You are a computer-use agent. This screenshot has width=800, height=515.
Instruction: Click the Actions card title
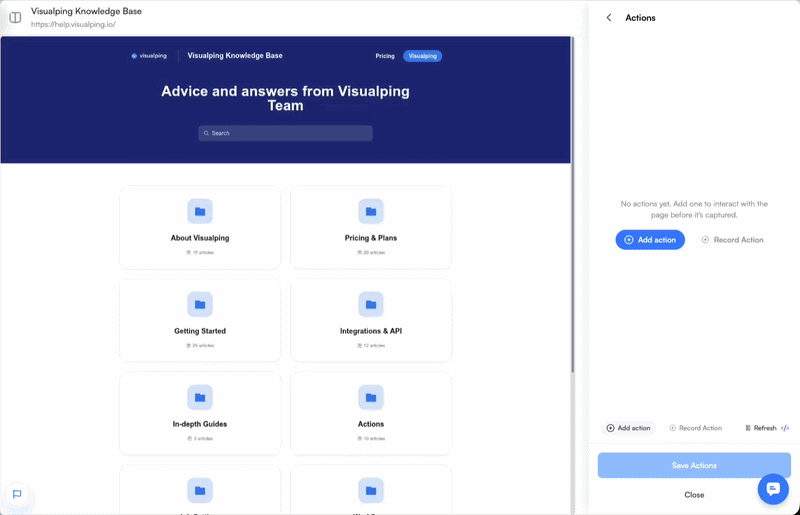point(371,424)
